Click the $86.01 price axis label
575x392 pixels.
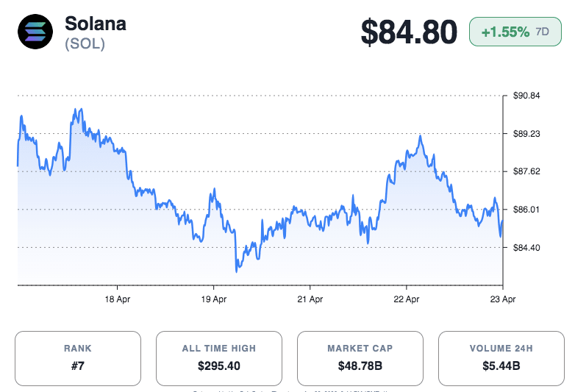(x=526, y=210)
